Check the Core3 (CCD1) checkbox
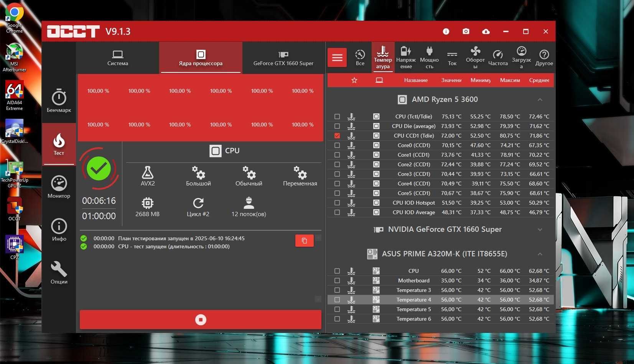This screenshot has width=634, height=364. (x=337, y=174)
